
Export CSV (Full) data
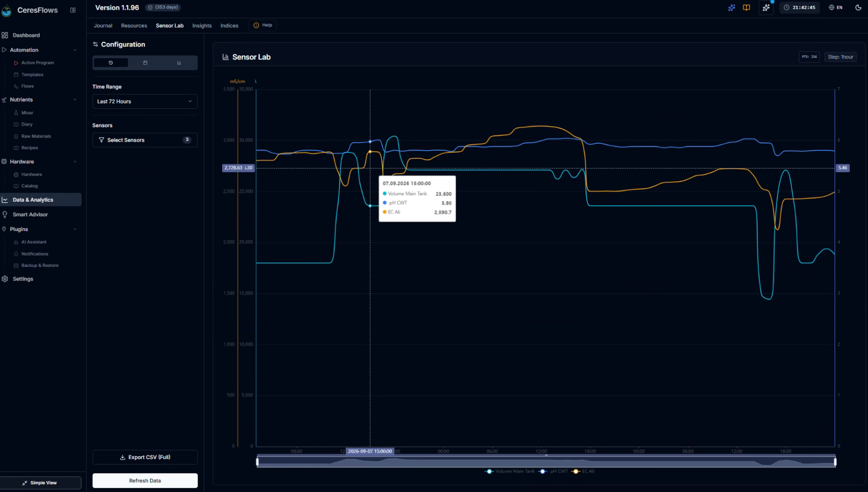(x=145, y=457)
